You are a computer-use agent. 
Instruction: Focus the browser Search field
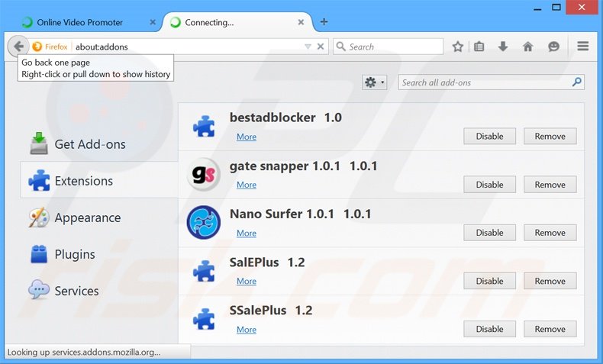click(388, 47)
